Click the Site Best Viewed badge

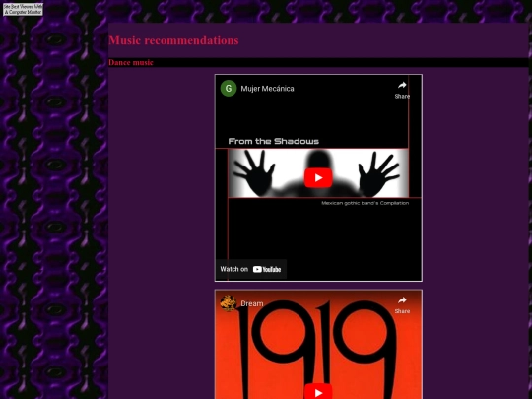pos(23,9)
